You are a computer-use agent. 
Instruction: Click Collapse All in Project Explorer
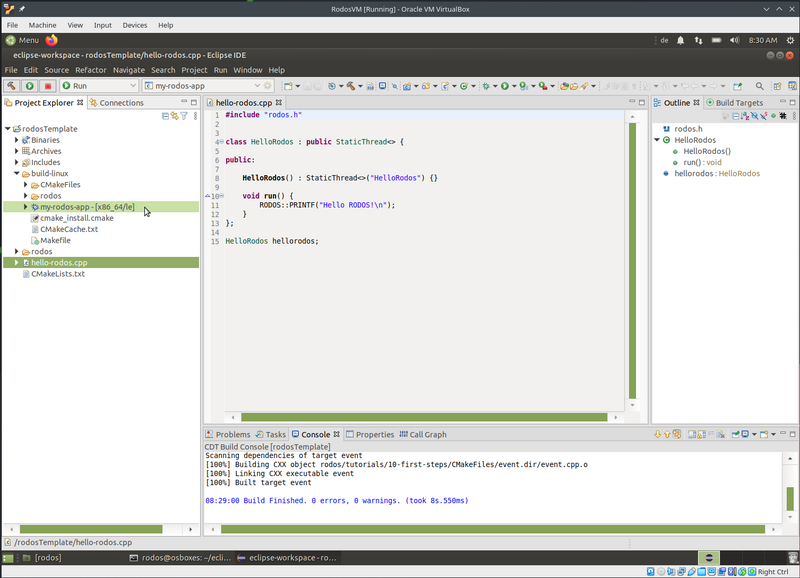point(165,116)
